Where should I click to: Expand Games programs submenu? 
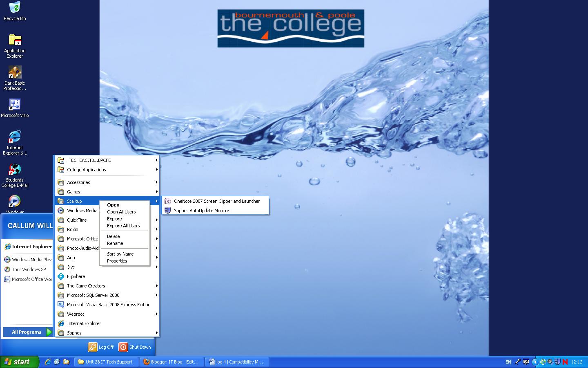107,192
